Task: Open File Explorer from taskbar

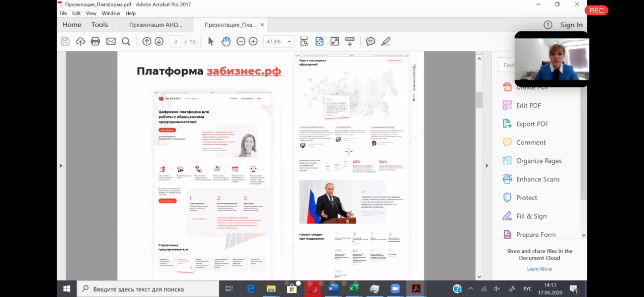Action: pyautogui.click(x=271, y=289)
